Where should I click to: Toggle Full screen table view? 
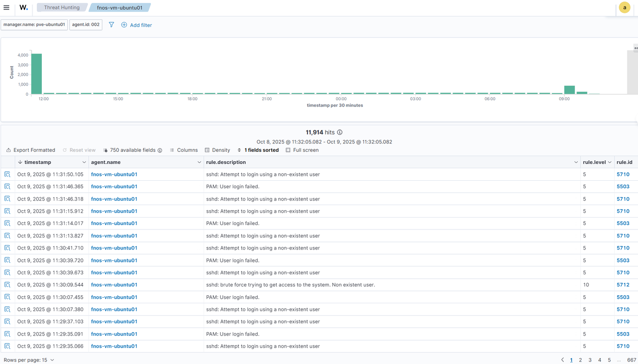(302, 150)
